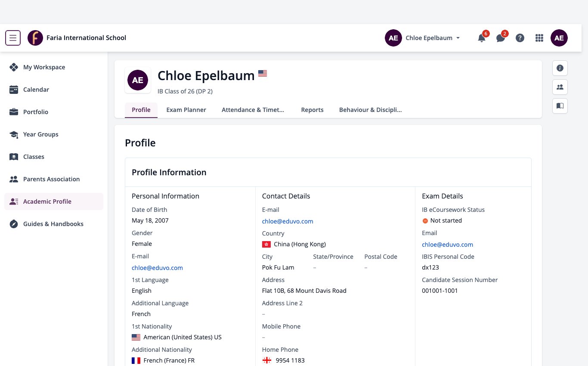Click the Faria International School logo

pyautogui.click(x=35, y=38)
